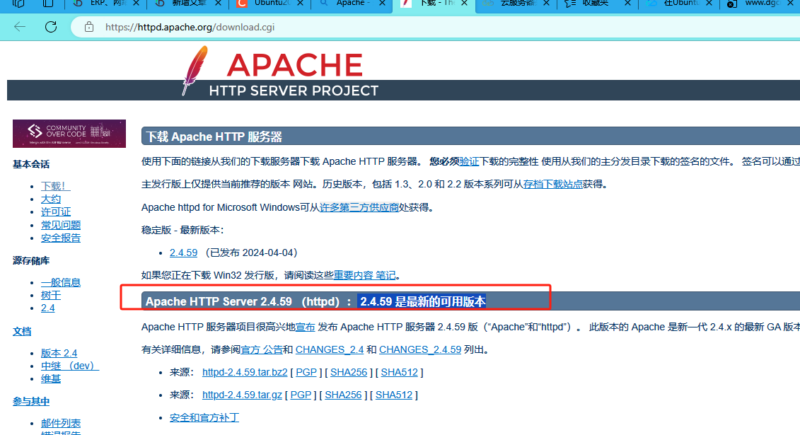Click the 2.4.59 stable version link

tap(184, 252)
